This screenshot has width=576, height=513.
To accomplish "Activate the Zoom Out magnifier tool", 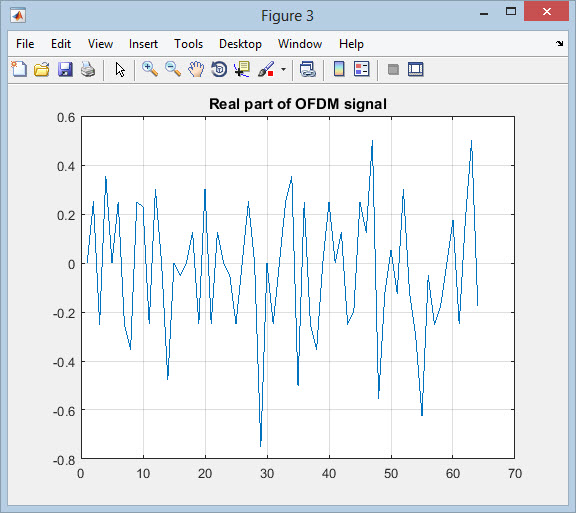I will [173, 69].
